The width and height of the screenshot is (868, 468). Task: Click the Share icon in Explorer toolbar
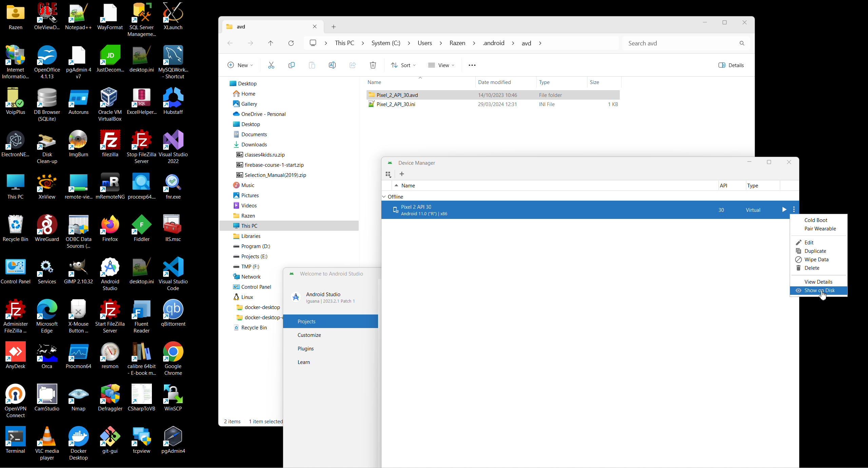352,65
